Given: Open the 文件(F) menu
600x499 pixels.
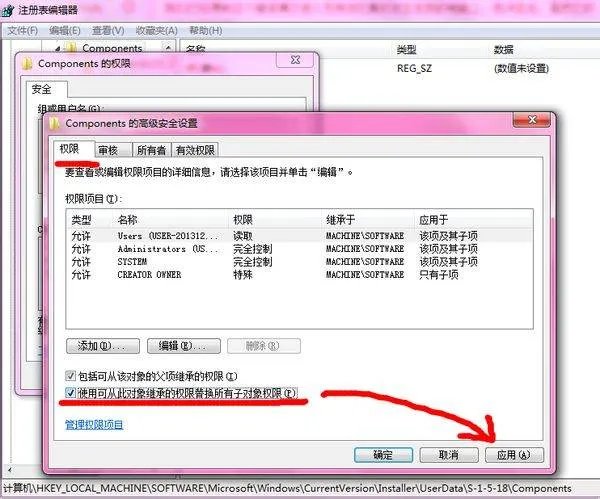Looking at the screenshot, I should coord(23,31).
